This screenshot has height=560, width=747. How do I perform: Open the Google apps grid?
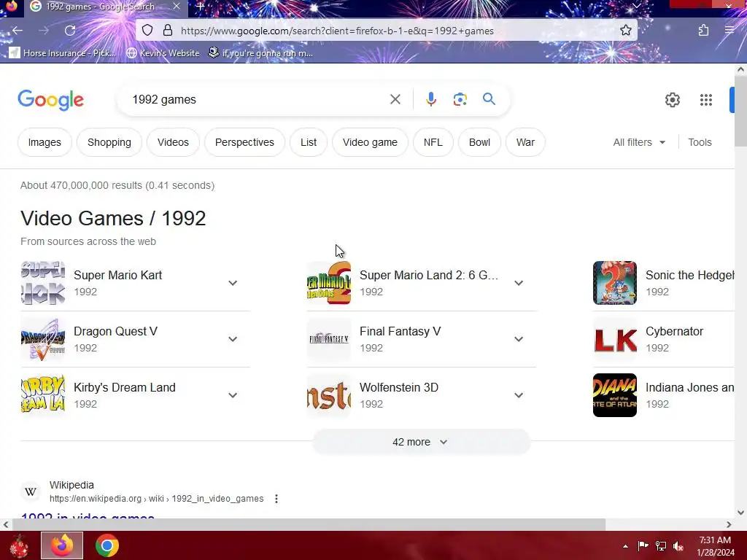(x=706, y=100)
